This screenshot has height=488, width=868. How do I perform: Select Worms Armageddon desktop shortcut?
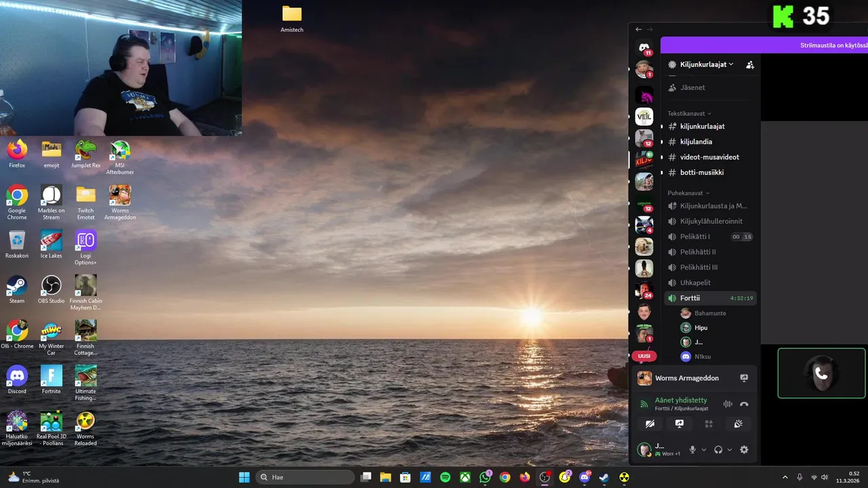click(x=120, y=203)
